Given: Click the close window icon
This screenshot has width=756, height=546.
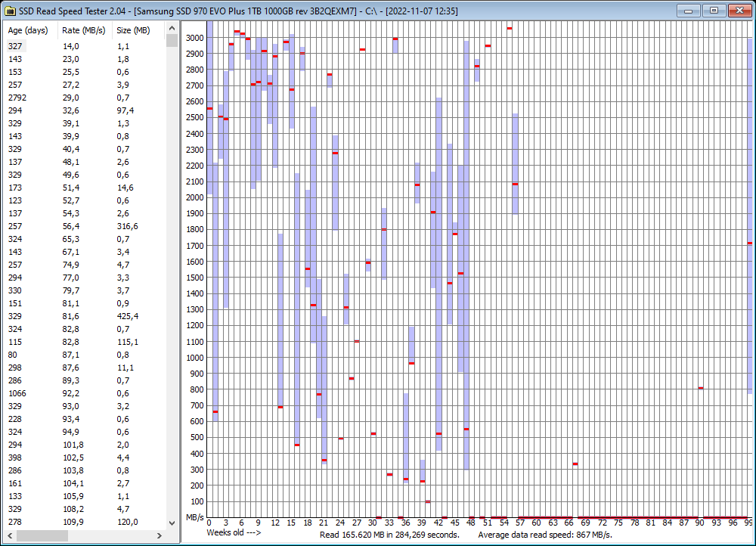Looking at the screenshot, I should 739,11.
